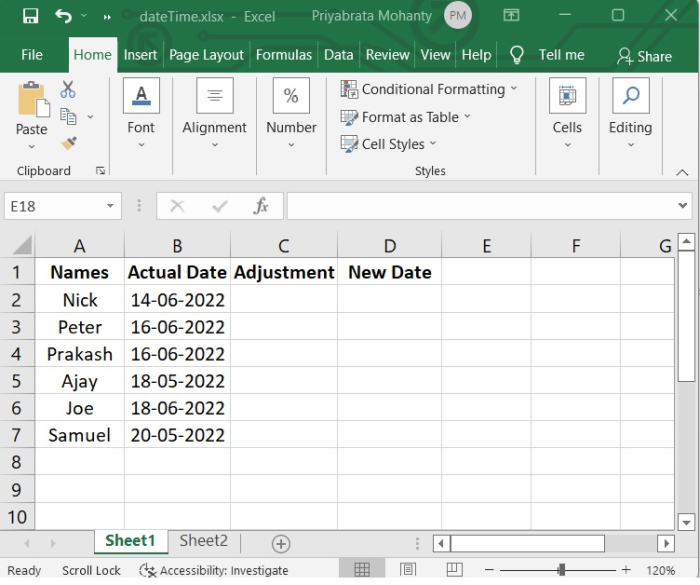This screenshot has width=700, height=585.
Task: Click the Save icon in title bar
Action: tap(30, 16)
